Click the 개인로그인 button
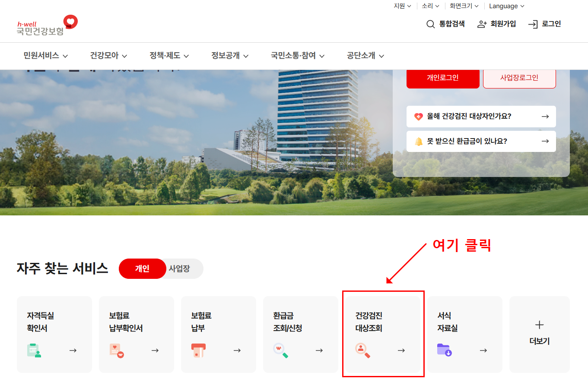588x382 pixels. [442, 79]
